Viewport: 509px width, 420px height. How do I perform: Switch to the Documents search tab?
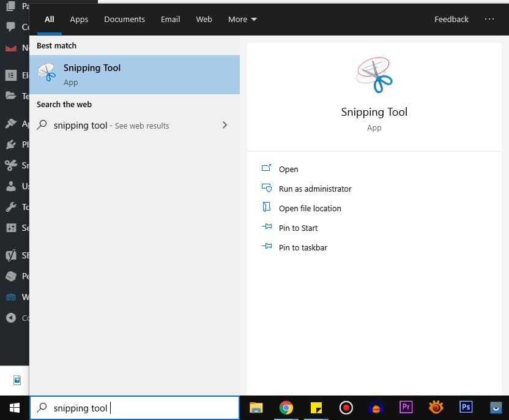124,19
